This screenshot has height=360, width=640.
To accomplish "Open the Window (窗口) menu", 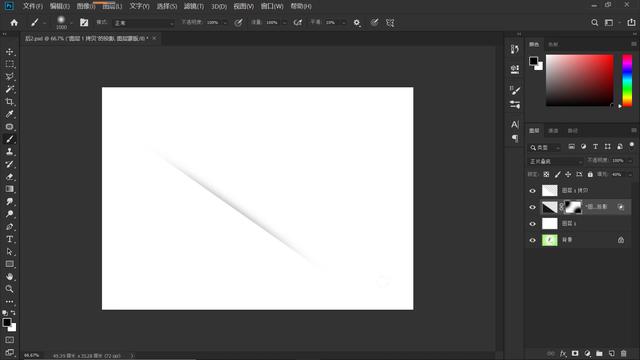I will click(272, 6).
